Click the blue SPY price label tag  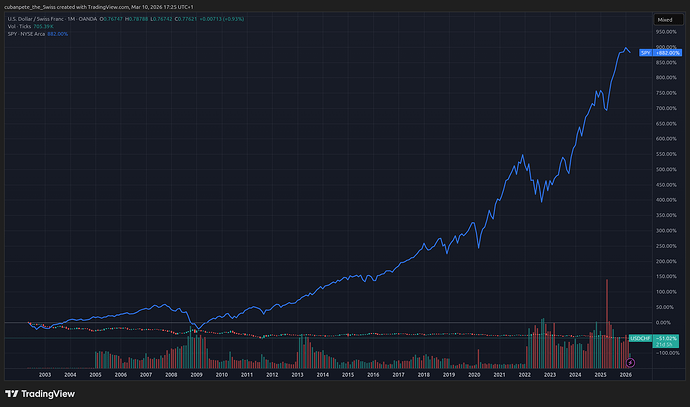[646, 52]
